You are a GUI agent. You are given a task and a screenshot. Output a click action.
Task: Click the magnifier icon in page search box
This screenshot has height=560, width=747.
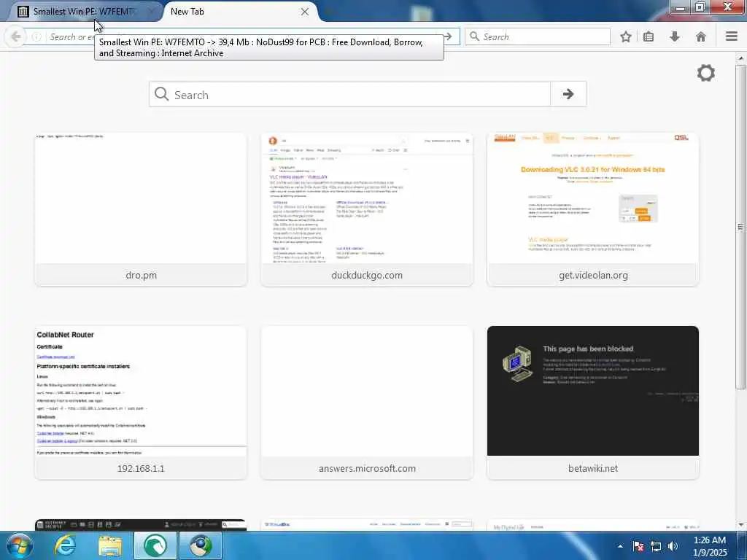click(161, 94)
